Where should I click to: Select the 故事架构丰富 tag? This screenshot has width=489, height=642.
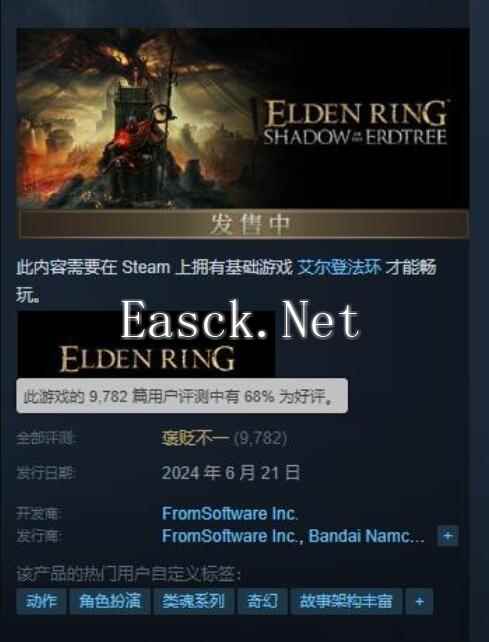[346, 601]
